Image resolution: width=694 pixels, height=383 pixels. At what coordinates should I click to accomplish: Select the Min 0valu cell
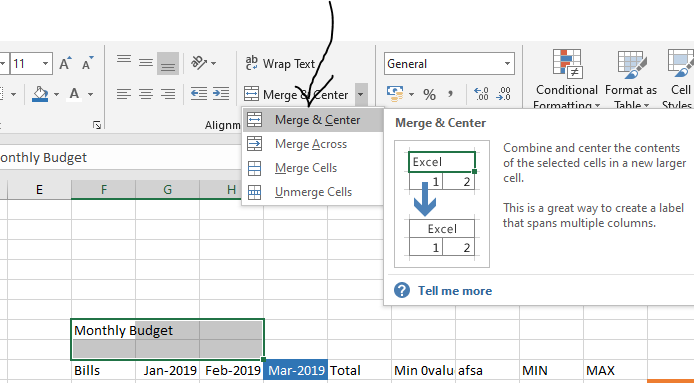coord(424,371)
